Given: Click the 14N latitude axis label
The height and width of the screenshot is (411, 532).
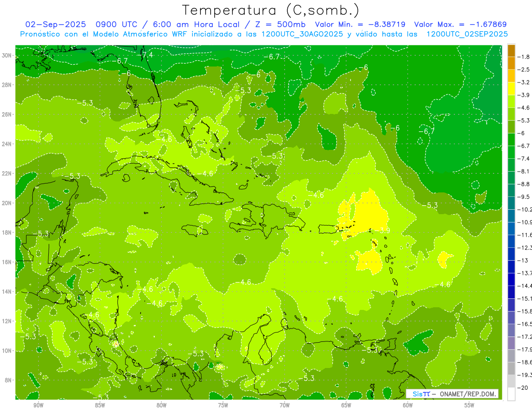Looking at the screenshot, I should pyautogui.click(x=7, y=292).
